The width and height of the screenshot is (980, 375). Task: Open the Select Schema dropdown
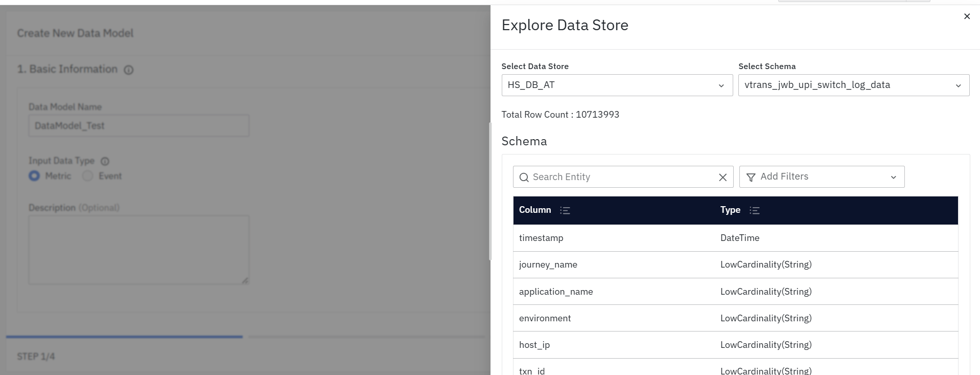click(853, 85)
